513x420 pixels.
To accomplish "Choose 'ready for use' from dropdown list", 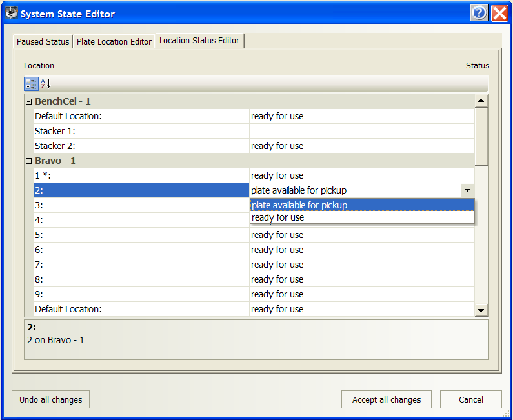I will pyautogui.click(x=361, y=218).
